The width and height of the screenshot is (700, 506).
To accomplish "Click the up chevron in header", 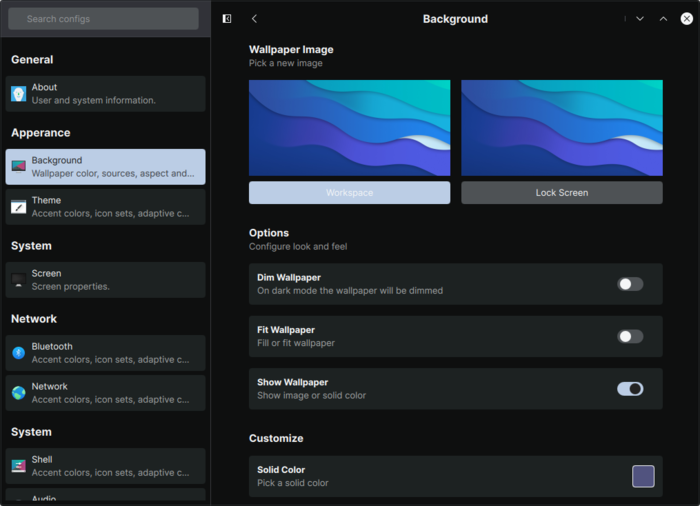I will (663, 19).
